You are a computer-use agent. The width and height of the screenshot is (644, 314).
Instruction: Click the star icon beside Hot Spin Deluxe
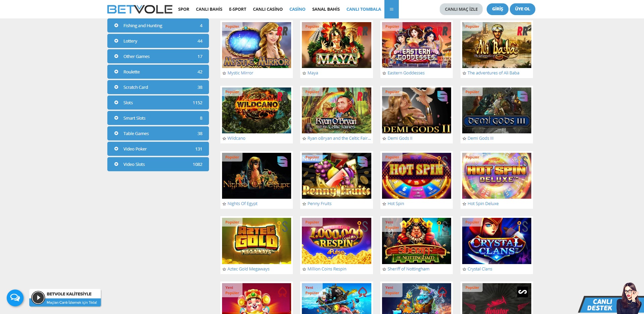click(465, 204)
